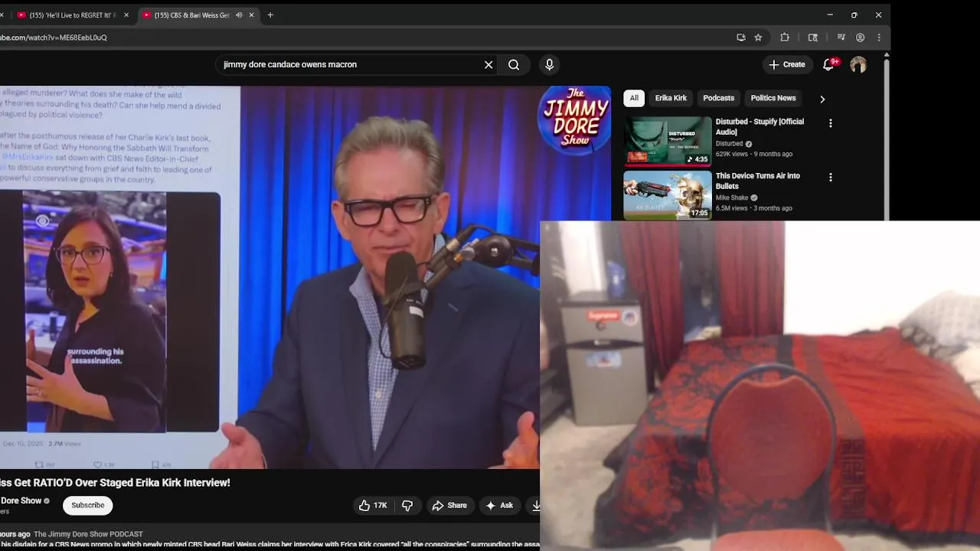Screen dimensions: 980x551
Task: Subscribe to The Jimmy Dore Show
Action: [x=88, y=505]
